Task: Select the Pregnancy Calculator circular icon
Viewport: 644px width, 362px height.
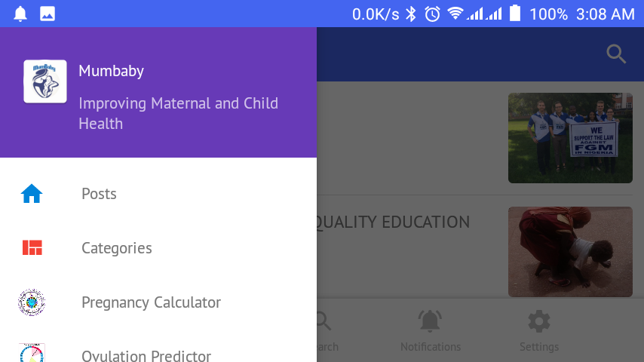Action: pyautogui.click(x=32, y=302)
